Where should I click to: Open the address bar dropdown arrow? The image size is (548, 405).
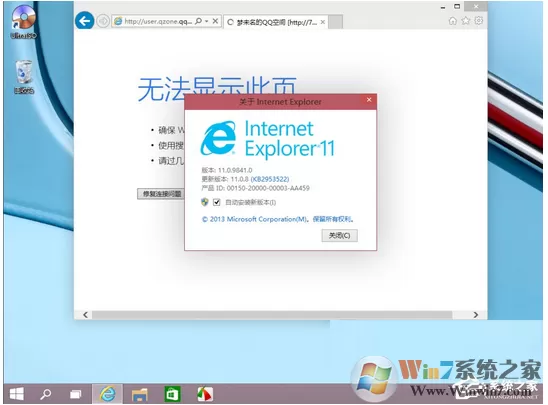[207, 21]
